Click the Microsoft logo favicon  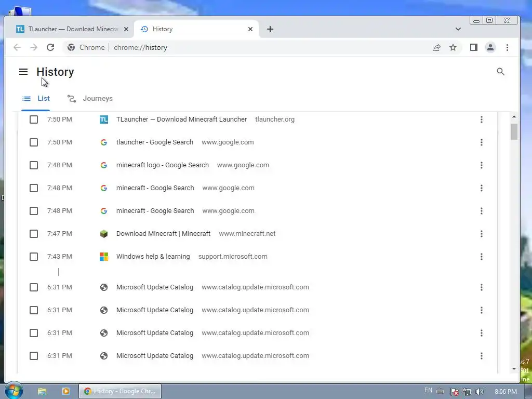104,257
